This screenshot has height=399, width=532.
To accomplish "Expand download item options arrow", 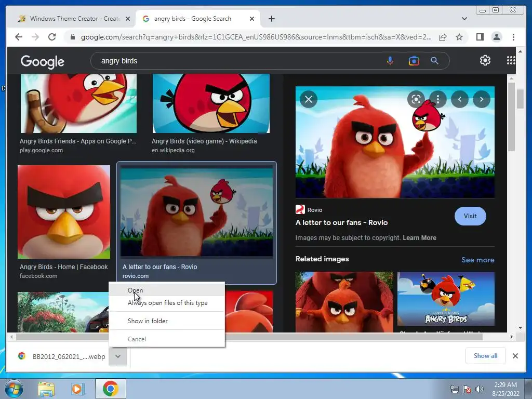I will click(x=118, y=356).
